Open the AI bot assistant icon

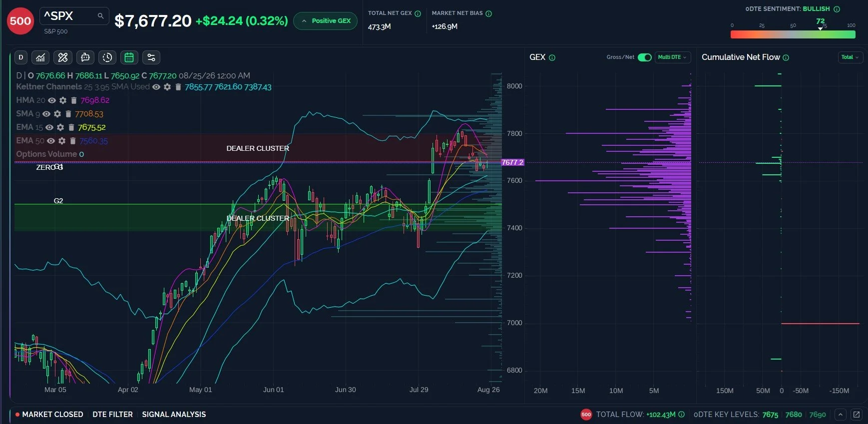point(85,57)
